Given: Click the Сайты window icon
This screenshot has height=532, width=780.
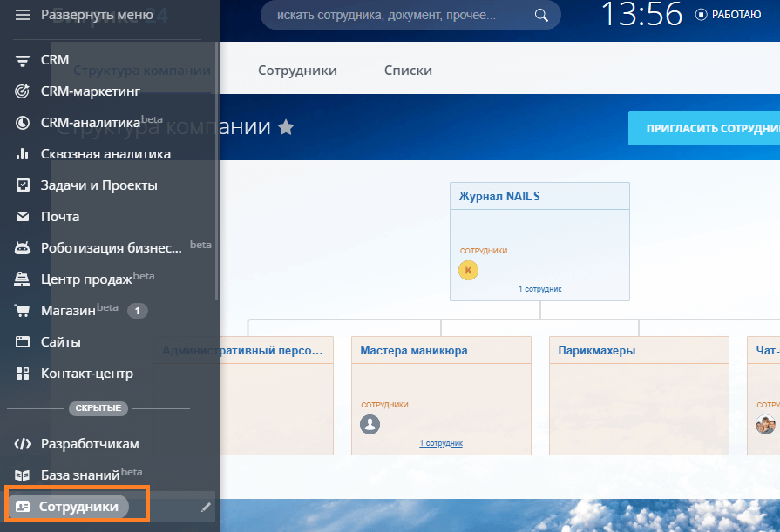Looking at the screenshot, I should [23, 342].
